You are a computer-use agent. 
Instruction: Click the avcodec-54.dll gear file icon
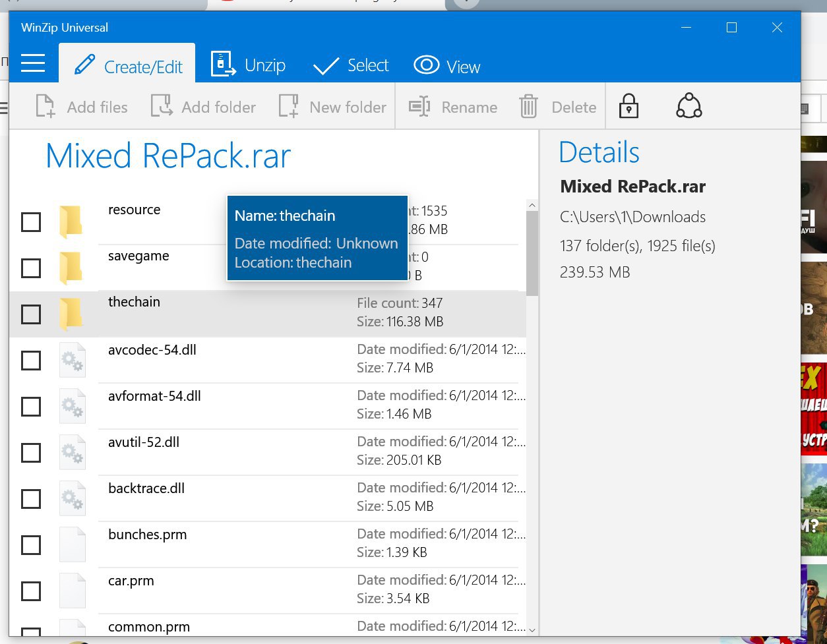[x=72, y=360]
